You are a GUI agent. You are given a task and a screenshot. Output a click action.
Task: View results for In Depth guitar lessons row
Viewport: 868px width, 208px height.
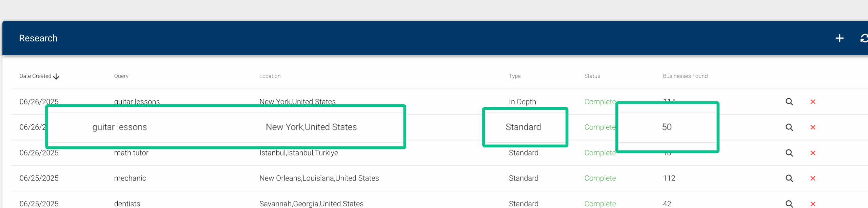789,102
